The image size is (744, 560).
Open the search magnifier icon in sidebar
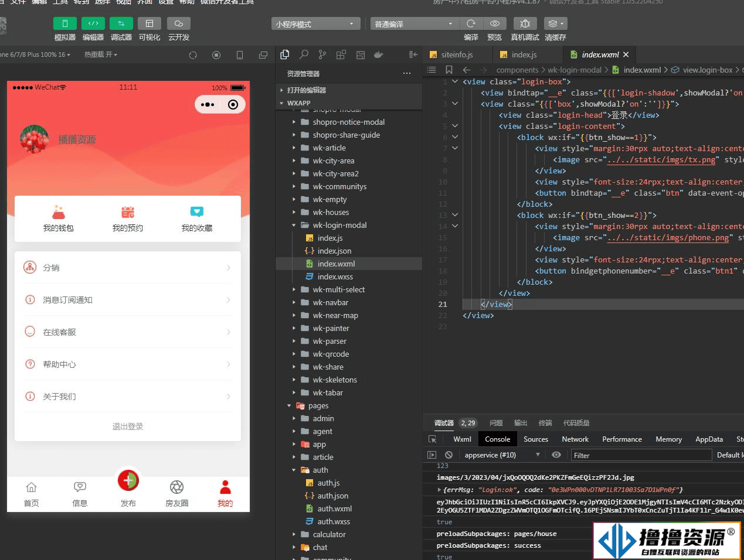[304, 54]
